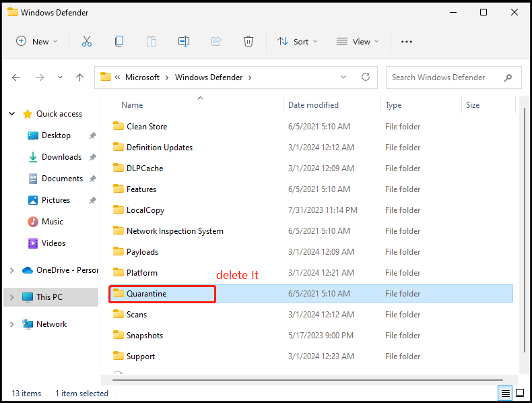Screen dimensions: 532x403
Task: Select Pictures in the sidebar
Action: click(56, 200)
